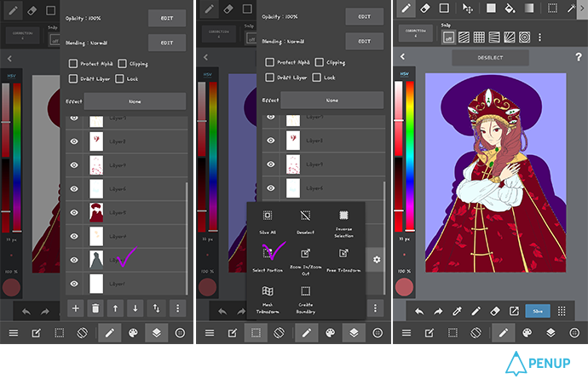The width and height of the screenshot is (588, 385).
Task: Check Protect Alpha in middle panel
Action: (x=269, y=62)
